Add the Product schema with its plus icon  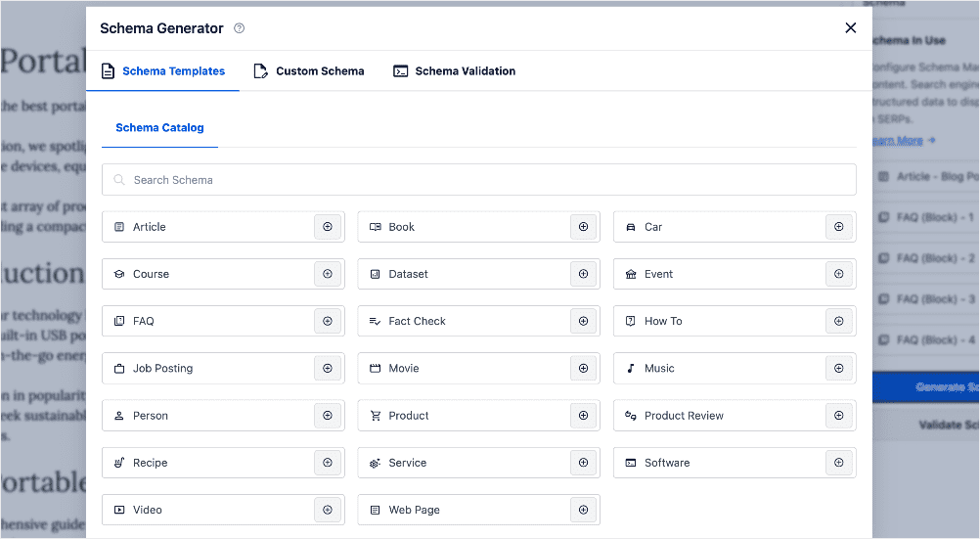pos(583,415)
